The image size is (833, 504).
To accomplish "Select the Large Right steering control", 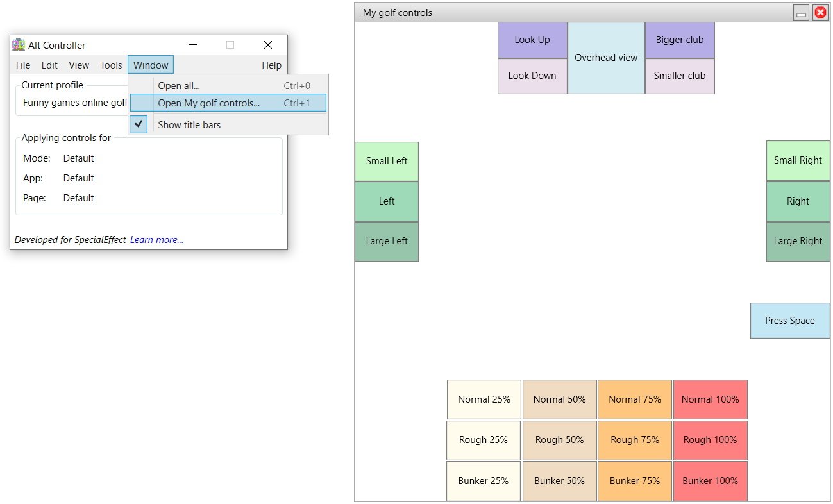I will [x=798, y=241].
